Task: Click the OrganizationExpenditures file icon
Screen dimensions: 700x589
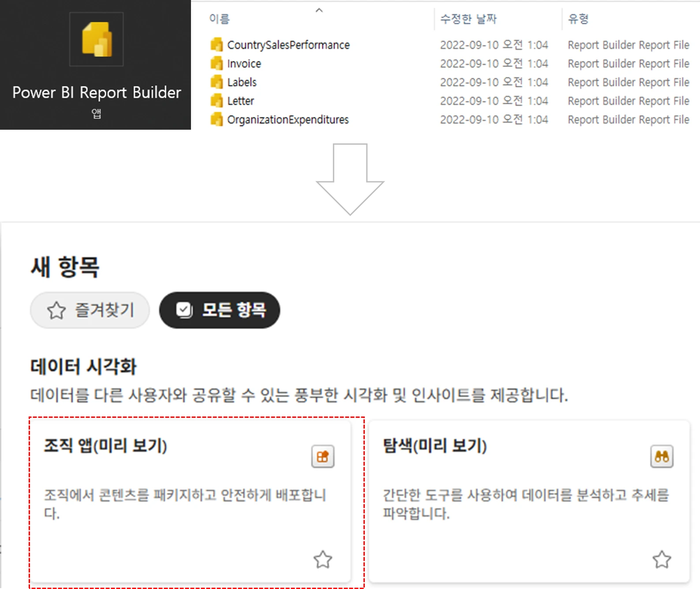Action: [x=217, y=120]
